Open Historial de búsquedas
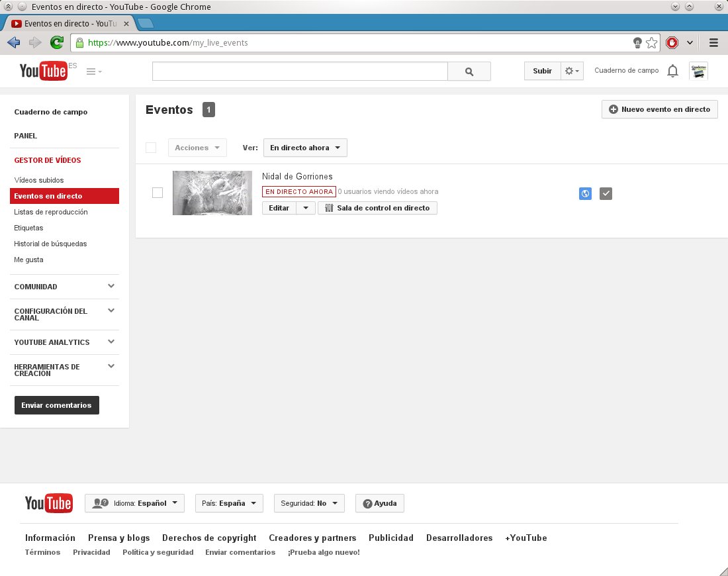The image size is (728, 576). [x=50, y=244]
